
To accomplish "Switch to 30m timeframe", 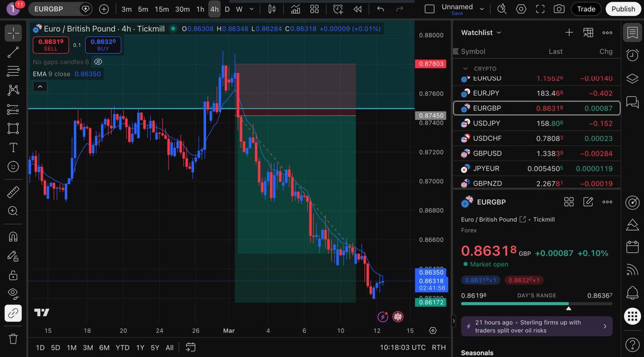I will [182, 9].
